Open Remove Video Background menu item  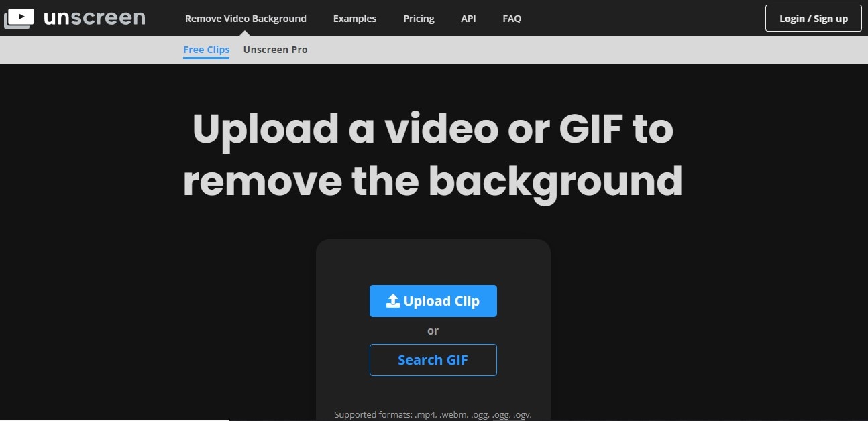(246, 19)
